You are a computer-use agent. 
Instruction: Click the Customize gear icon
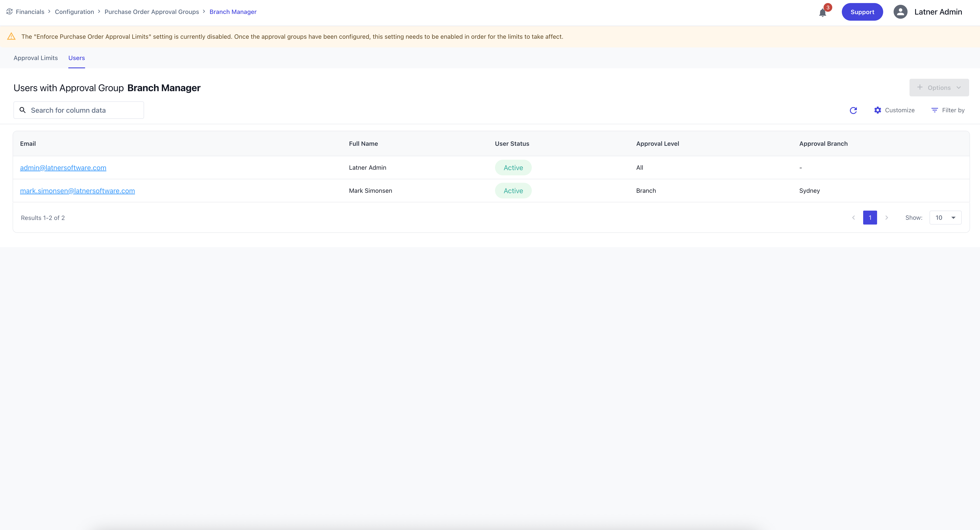(x=878, y=110)
